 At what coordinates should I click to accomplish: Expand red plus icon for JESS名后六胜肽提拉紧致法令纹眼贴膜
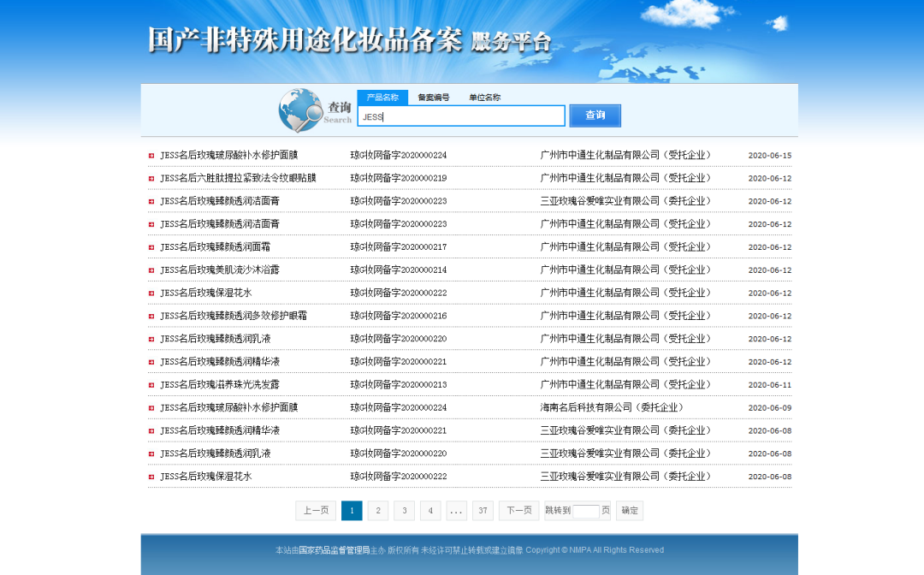click(151, 179)
